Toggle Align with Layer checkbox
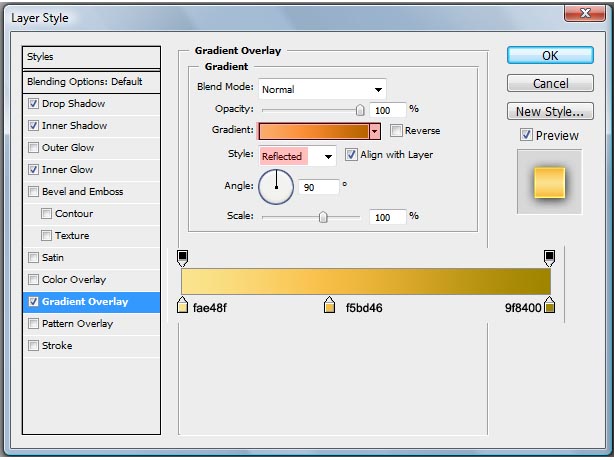The width and height of the screenshot is (615, 460). 351,155
